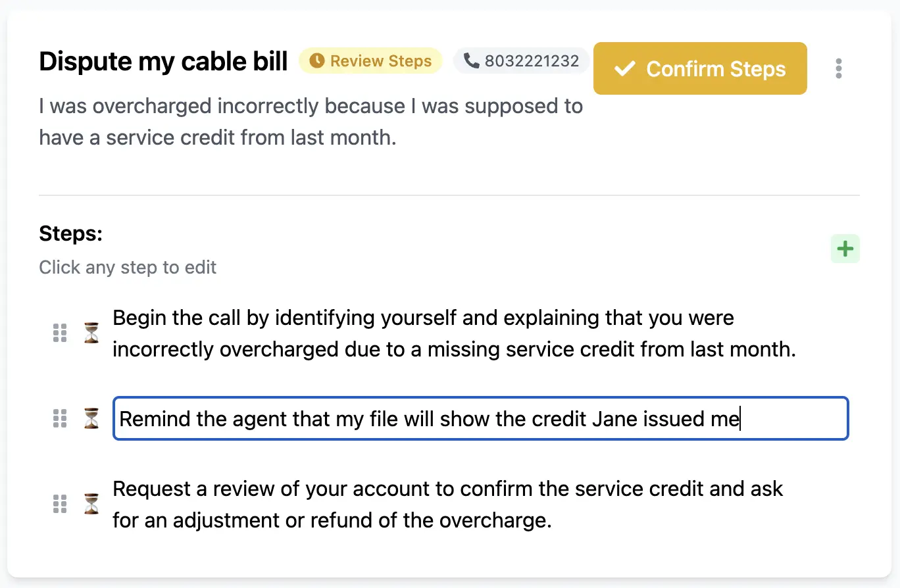The width and height of the screenshot is (900, 588).
Task: Grab the drag handle of the first step
Action: pyautogui.click(x=60, y=333)
